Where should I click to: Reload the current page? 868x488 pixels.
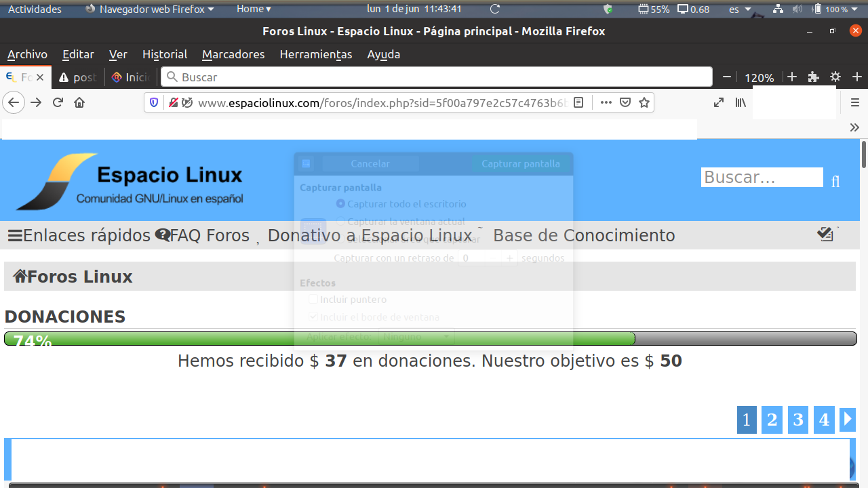(58, 102)
